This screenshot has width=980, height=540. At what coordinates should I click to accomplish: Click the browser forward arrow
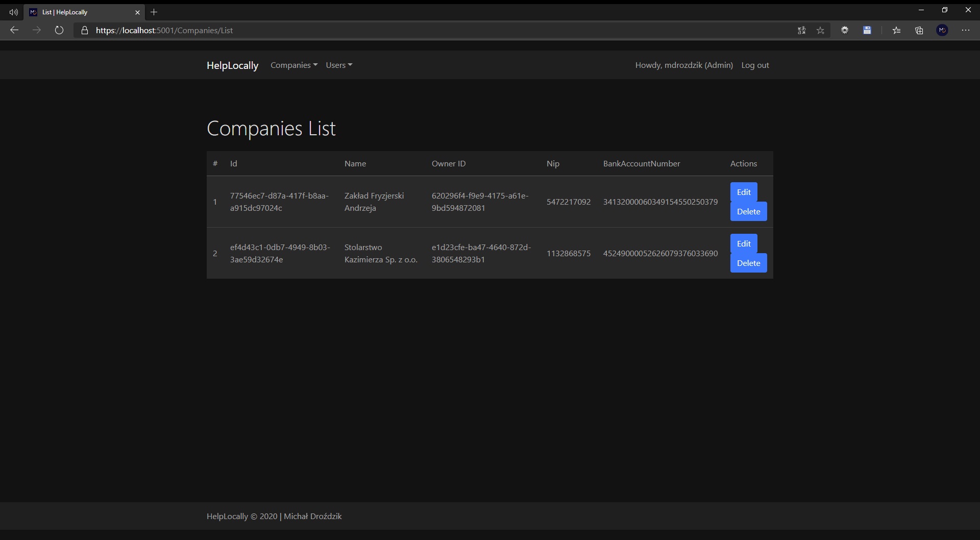tap(37, 30)
